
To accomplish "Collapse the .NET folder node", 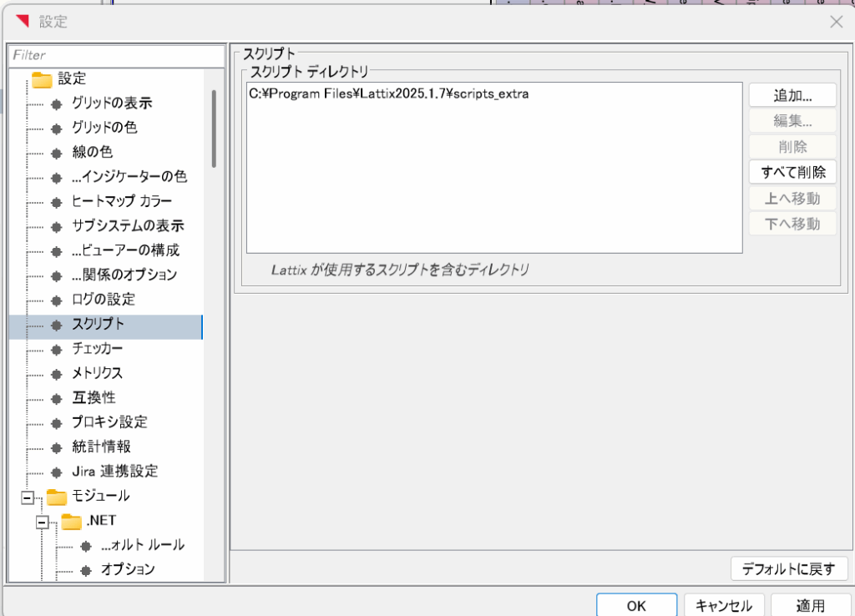I will point(43,521).
